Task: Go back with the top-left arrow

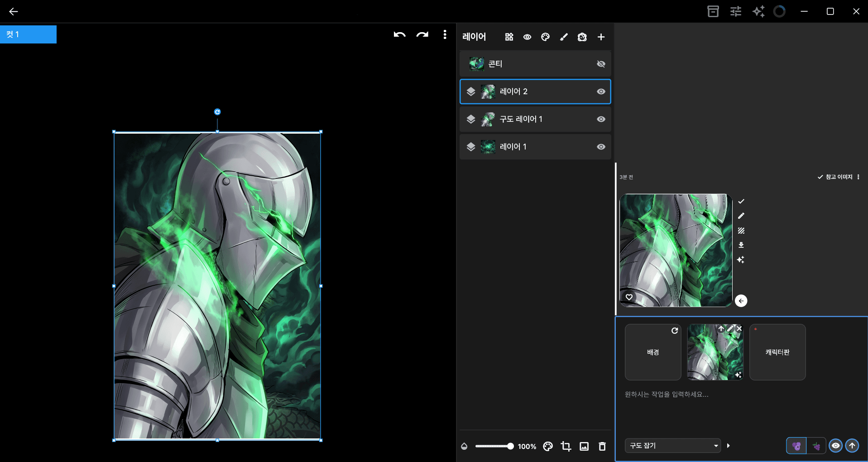Action: 14,11
